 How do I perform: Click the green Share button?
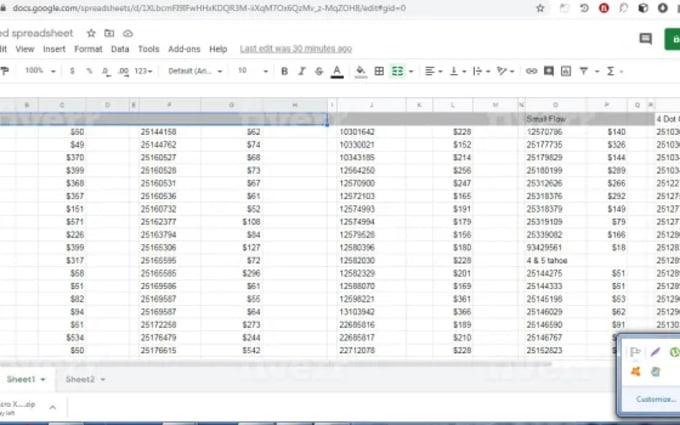pyautogui.click(x=672, y=39)
